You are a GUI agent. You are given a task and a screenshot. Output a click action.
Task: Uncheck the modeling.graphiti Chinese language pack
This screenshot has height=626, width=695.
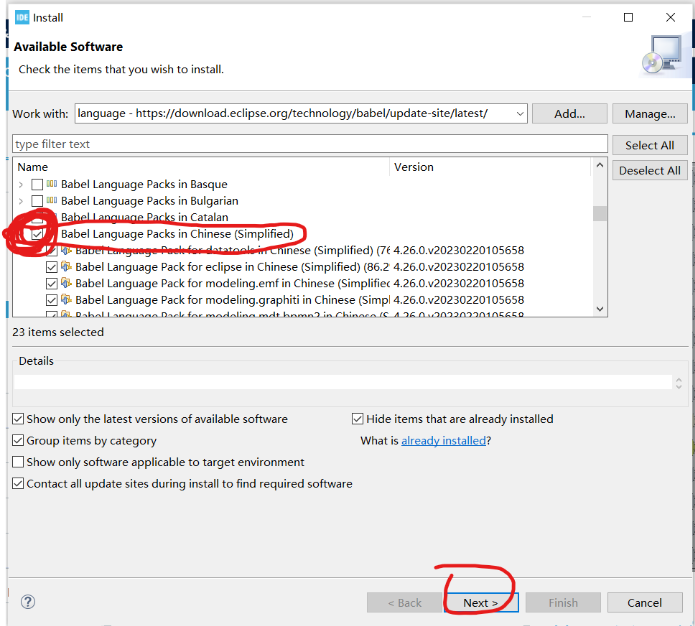coord(52,300)
